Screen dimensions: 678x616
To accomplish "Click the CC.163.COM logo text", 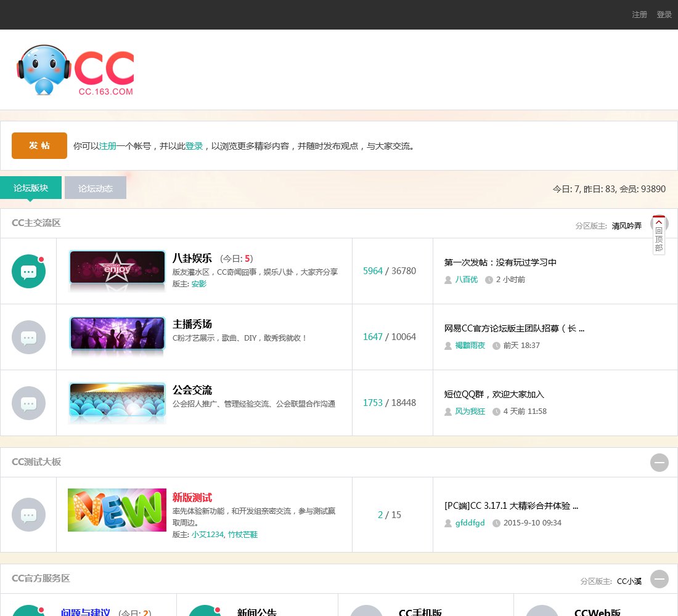I will point(105,92).
